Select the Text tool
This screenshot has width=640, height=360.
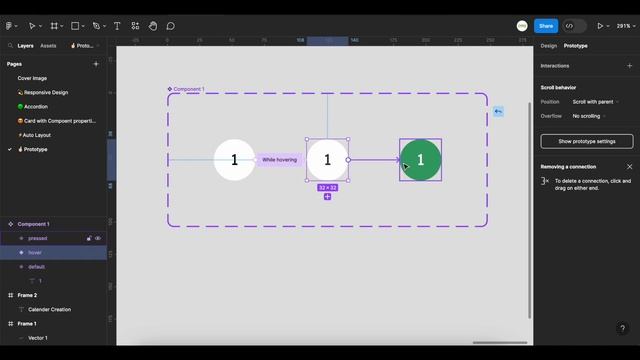[x=117, y=26]
